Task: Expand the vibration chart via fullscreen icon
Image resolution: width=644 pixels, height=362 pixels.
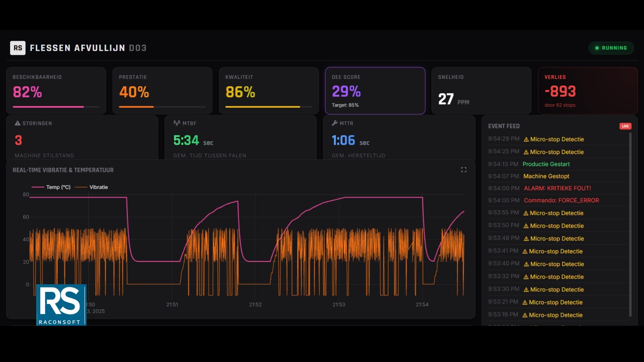Action: (464, 170)
